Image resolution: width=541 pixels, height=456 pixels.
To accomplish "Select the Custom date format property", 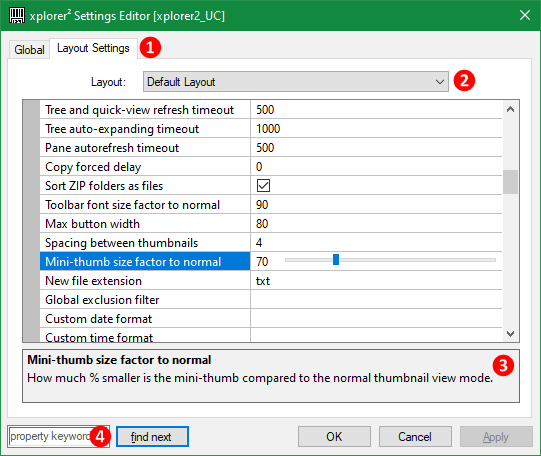I will tap(145, 318).
